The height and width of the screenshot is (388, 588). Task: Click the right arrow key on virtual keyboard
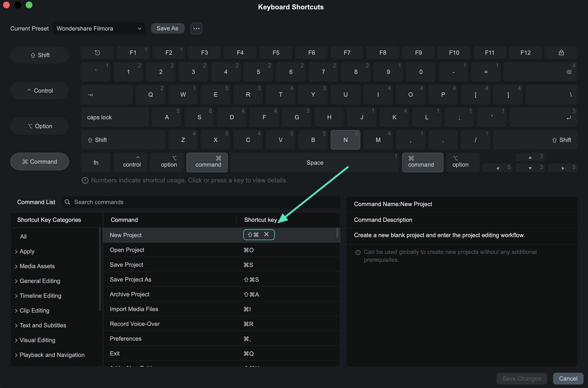pos(563,168)
